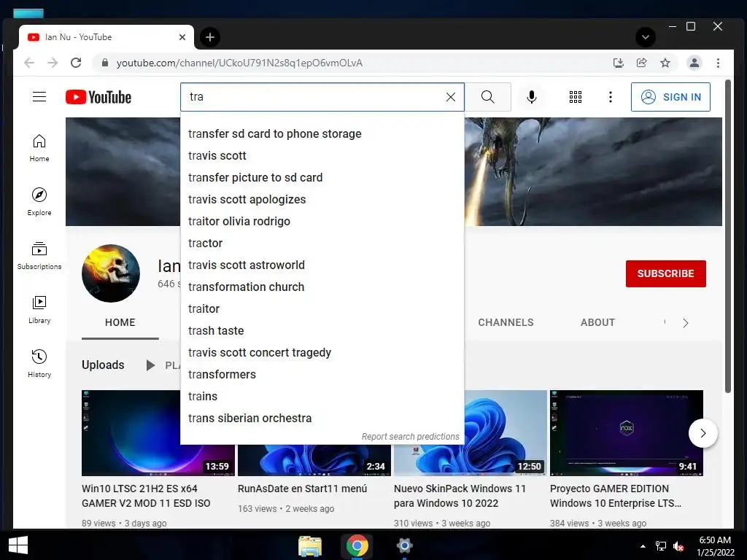This screenshot has width=747, height=560.
Task: Close the 'Ian Nu - YouTube' tab
Action: point(182,37)
